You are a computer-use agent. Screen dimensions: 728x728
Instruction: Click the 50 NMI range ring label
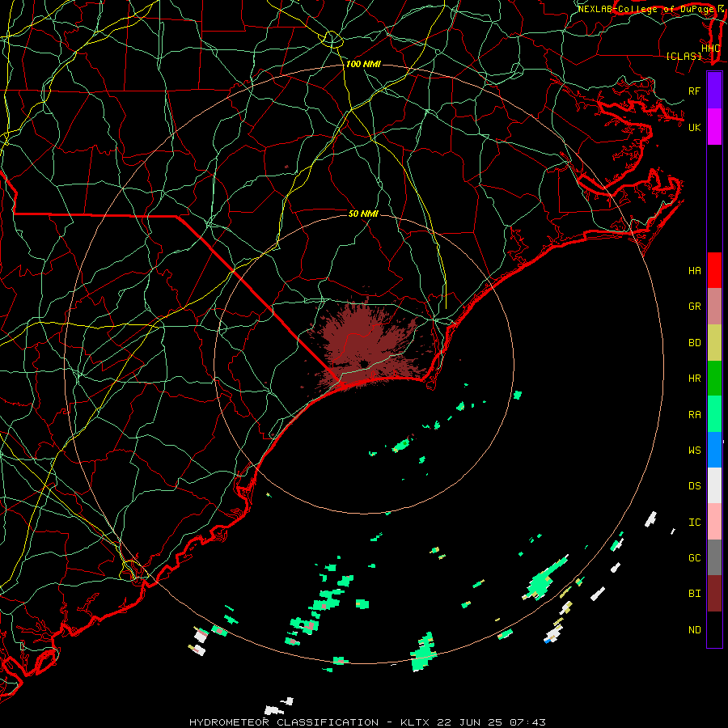pyautogui.click(x=363, y=214)
